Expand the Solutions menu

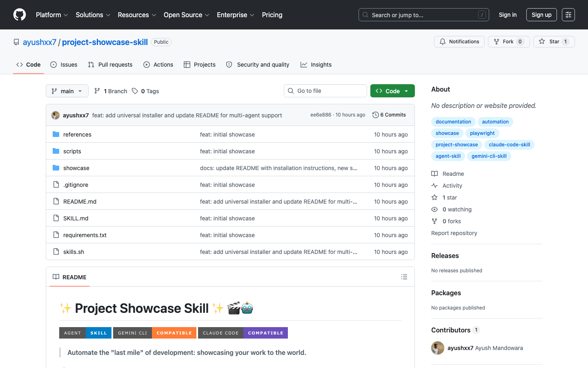coord(93,15)
